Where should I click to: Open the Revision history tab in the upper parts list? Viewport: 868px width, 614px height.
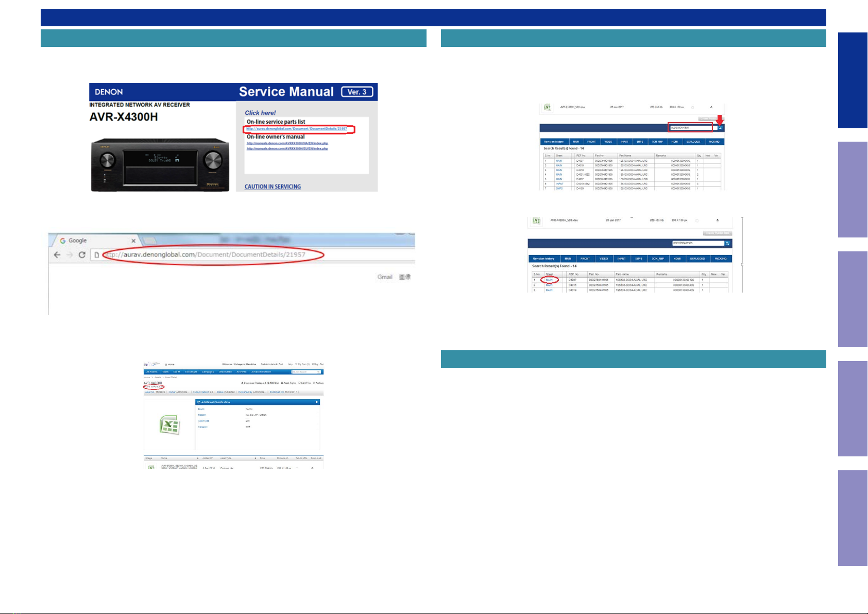click(554, 142)
